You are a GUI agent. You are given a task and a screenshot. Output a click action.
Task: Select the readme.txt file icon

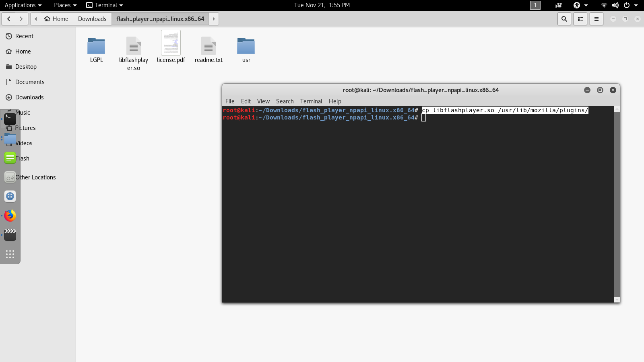click(x=208, y=46)
